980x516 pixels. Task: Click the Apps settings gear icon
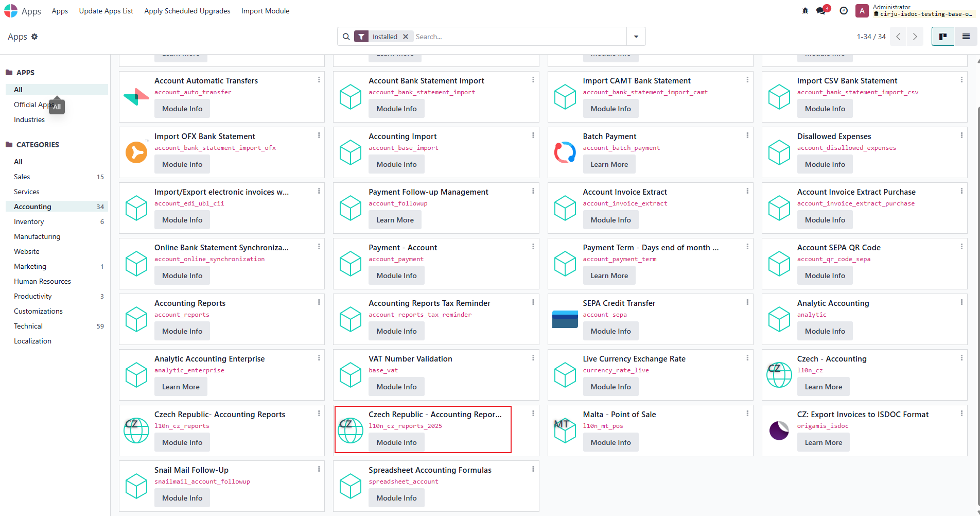34,37
